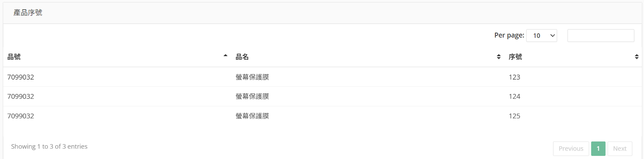Image resolution: width=644 pixels, height=159 pixels.
Task: Select the row with serial number 124
Action: pyautogui.click(x=322, y=96)
